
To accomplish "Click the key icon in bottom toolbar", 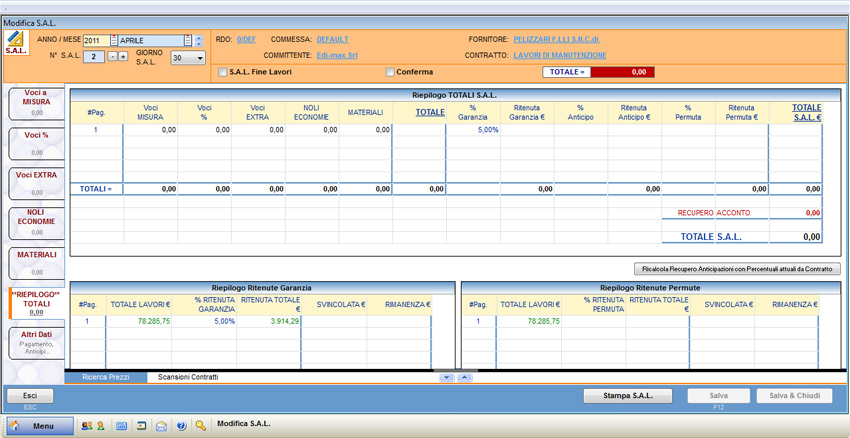I will (x=201, y=426).
